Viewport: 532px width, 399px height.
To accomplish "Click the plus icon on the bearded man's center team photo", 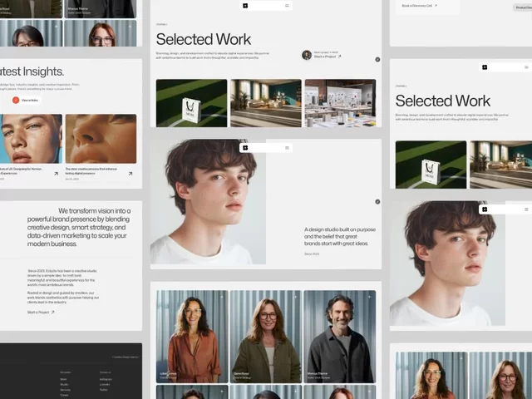I will coord(369,297).
